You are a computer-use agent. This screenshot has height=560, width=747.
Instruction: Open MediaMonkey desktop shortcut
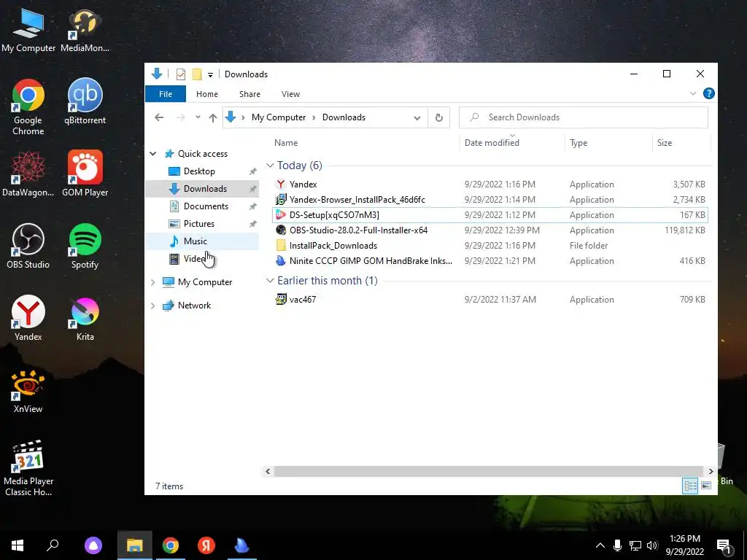(85, 29)
